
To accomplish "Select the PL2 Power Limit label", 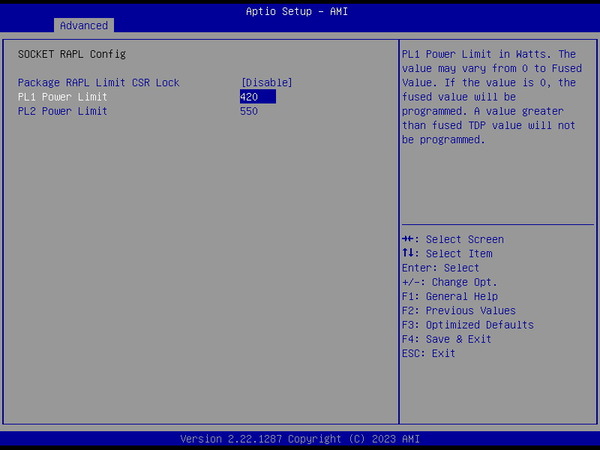I will tap(62, 111).
